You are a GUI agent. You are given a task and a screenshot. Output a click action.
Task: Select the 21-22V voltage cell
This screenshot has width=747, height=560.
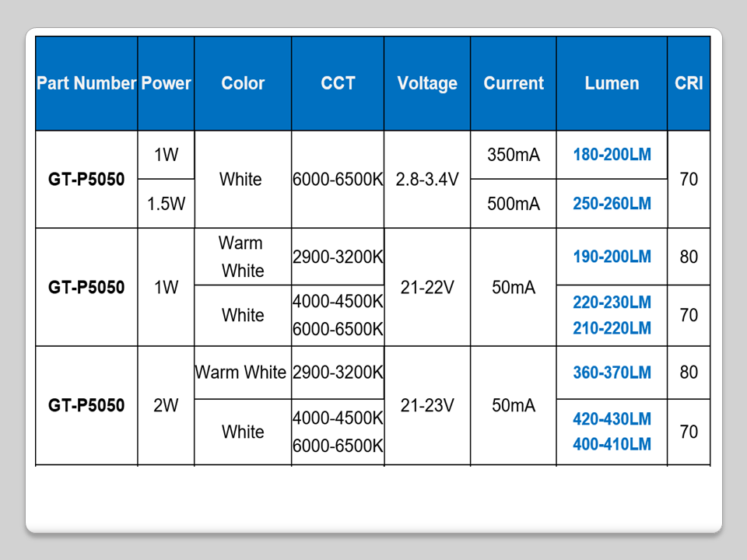427,288
